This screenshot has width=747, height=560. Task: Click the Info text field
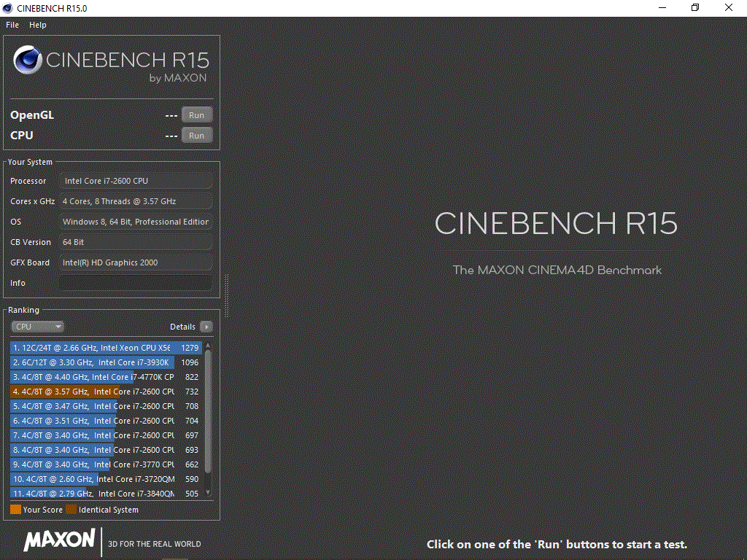click(135, 283)
